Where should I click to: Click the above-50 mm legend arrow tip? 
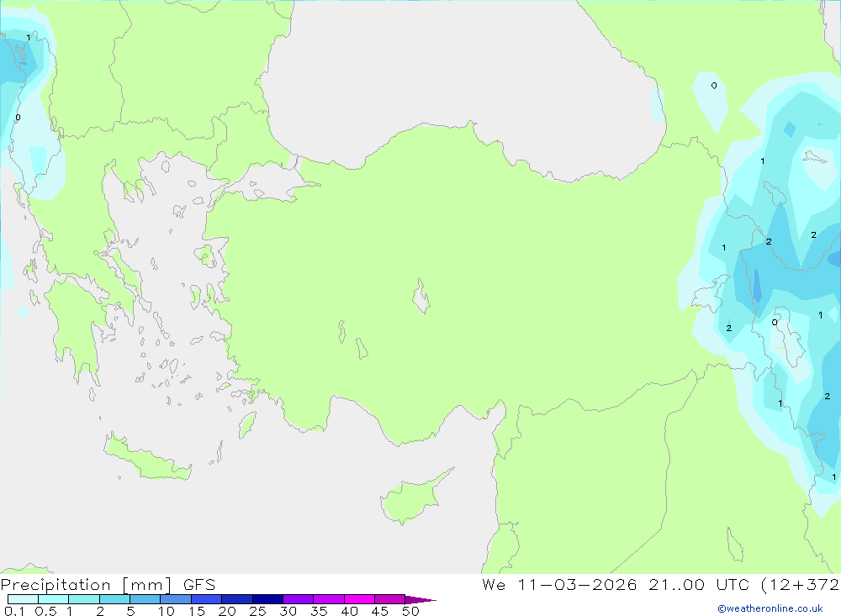click(420, 600)
